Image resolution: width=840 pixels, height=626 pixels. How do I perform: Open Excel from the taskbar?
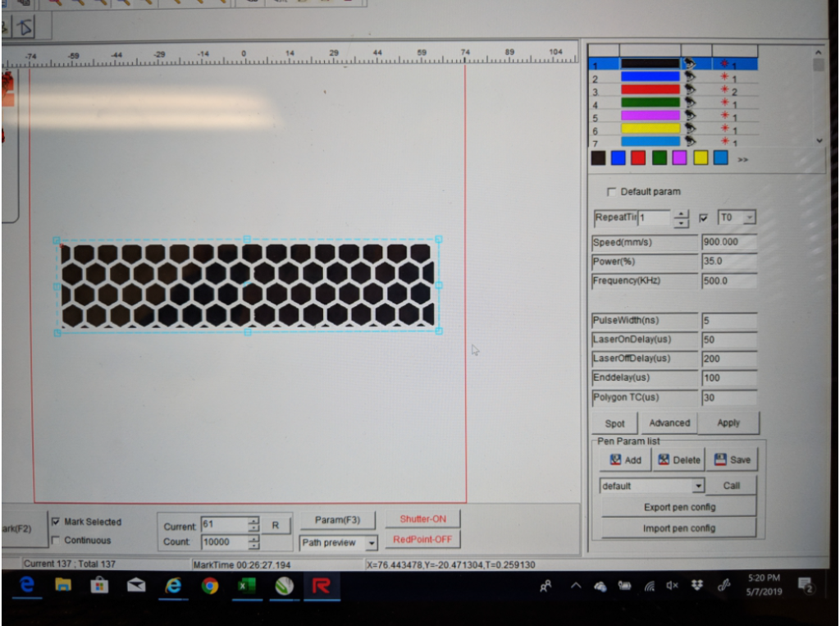(248, 587)
